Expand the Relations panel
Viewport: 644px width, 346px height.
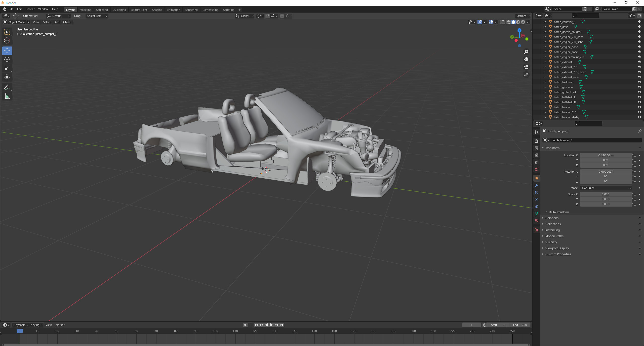tap(552, 218)
